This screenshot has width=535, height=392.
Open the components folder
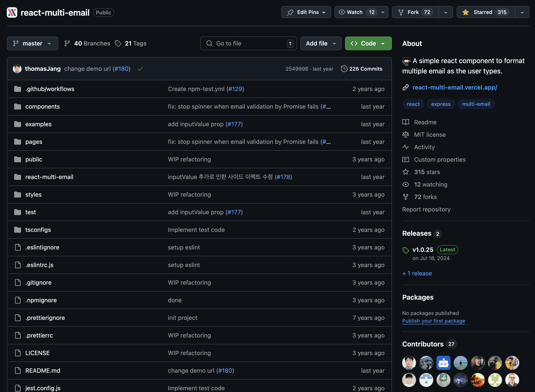click(43, 106)
